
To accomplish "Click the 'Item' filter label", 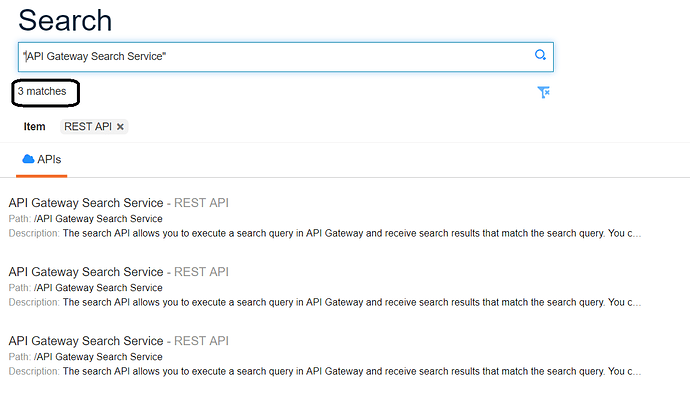I will pos(34,127).
